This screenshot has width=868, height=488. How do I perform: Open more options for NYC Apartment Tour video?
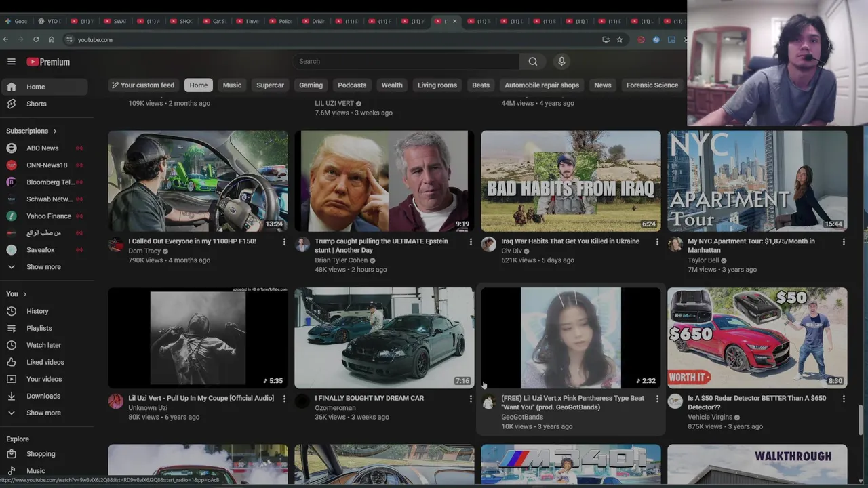(x=844, y=241)
